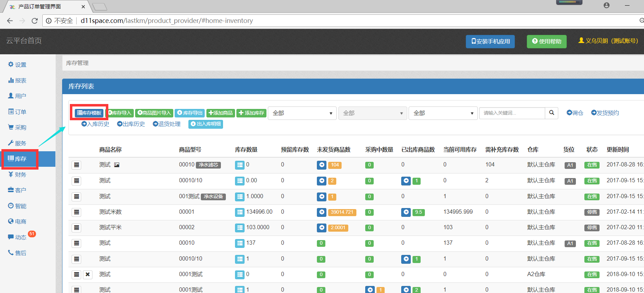Click the 库存导入 inventory import button
644x293 pixels.
(x=120, y=113)
